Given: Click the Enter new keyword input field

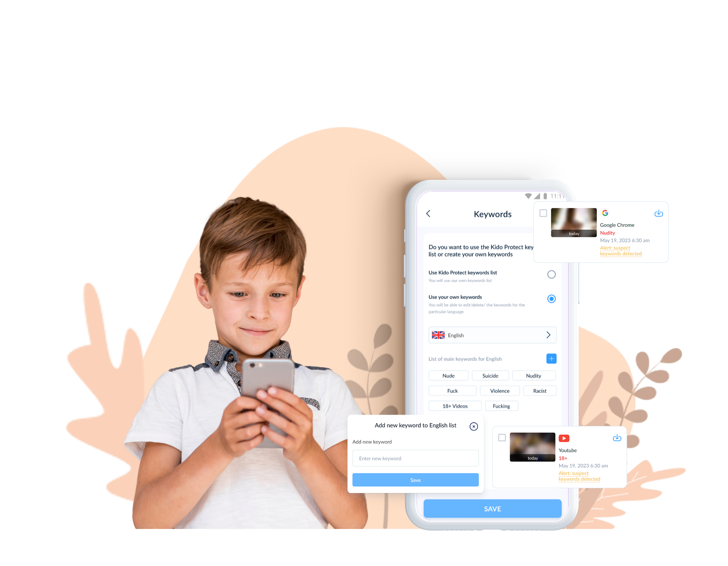Looking at the screenshot, I should click(x=415, y=458).
